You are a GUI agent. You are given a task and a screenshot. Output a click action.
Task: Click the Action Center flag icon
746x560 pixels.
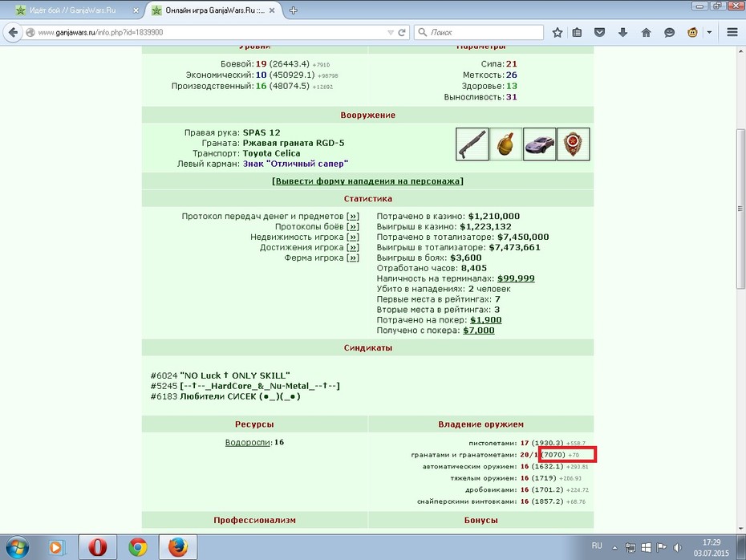(x=661, y=548)
